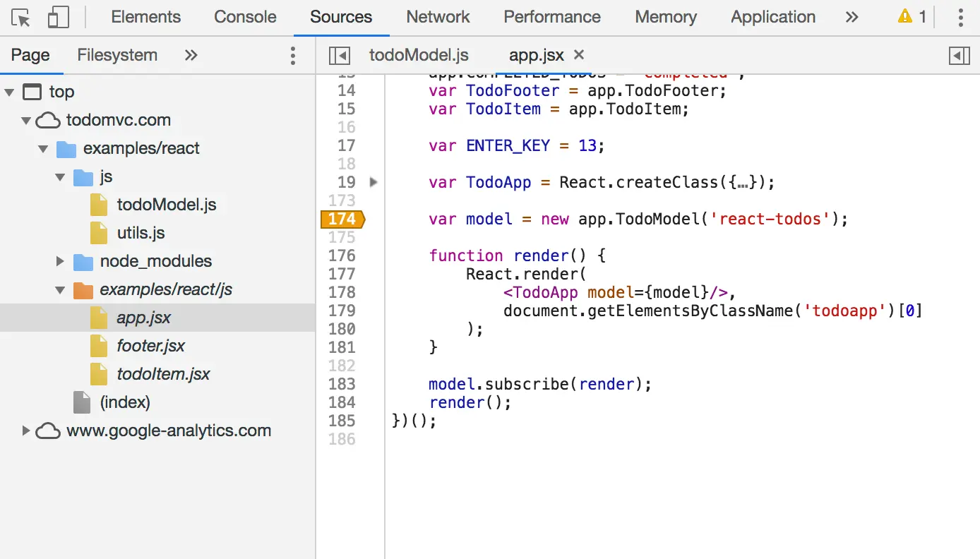Set a breakpoint on line 176
980x559 pixels.
click(x=342, y=256)
